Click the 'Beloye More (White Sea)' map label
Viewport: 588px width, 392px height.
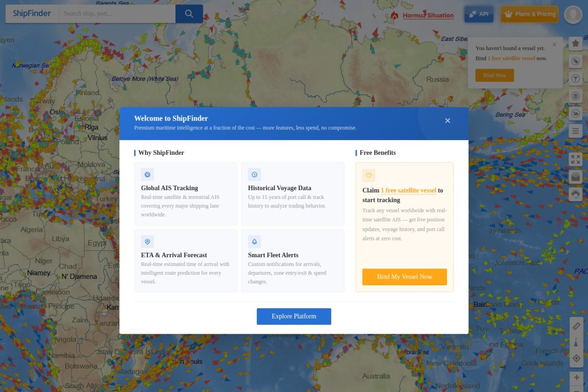click(145, 79)
